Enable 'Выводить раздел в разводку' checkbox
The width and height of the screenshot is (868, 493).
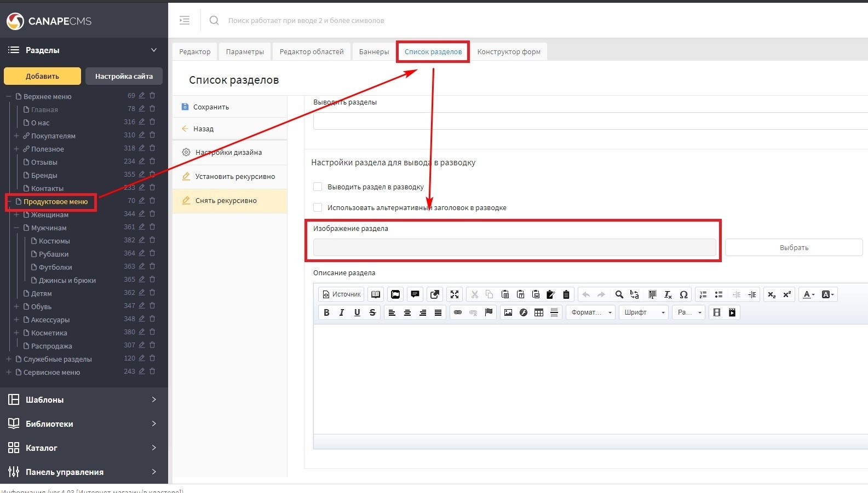318,187
